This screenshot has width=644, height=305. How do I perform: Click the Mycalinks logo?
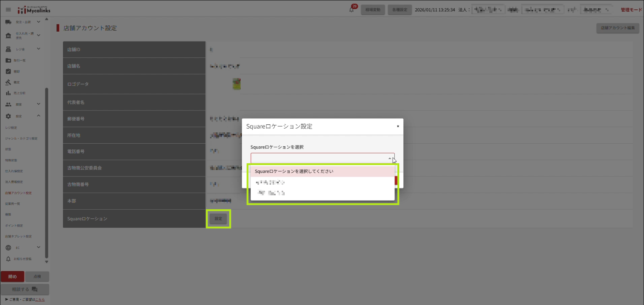coord(34,10)
